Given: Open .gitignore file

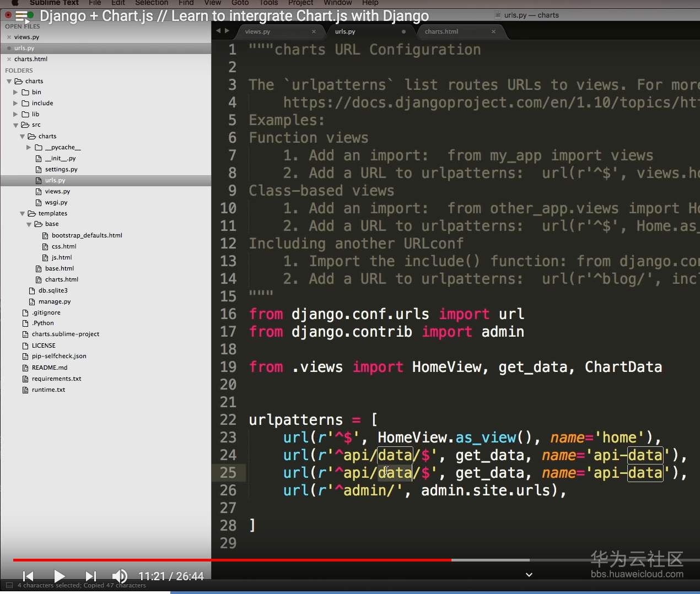Looking at the screenshot, I should point(46,312).
